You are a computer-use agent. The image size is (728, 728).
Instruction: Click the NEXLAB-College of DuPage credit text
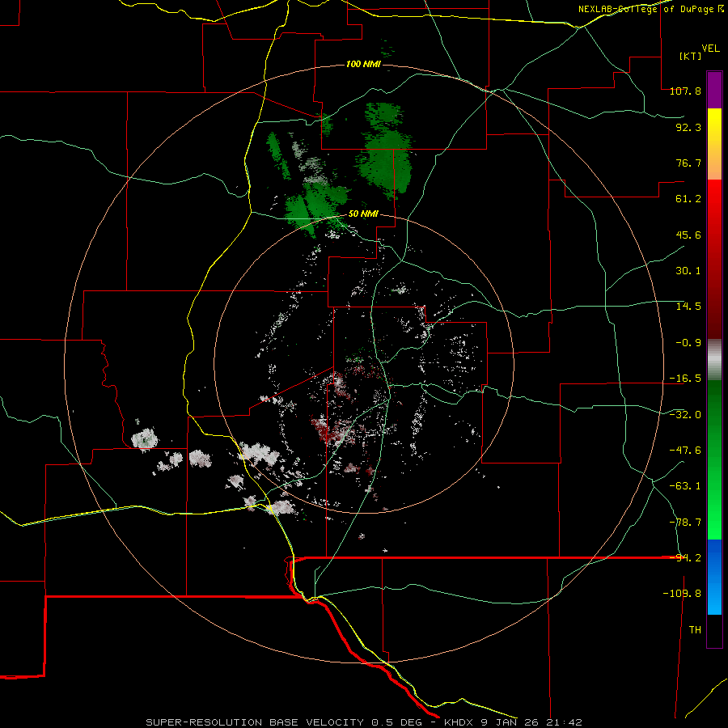650,9
